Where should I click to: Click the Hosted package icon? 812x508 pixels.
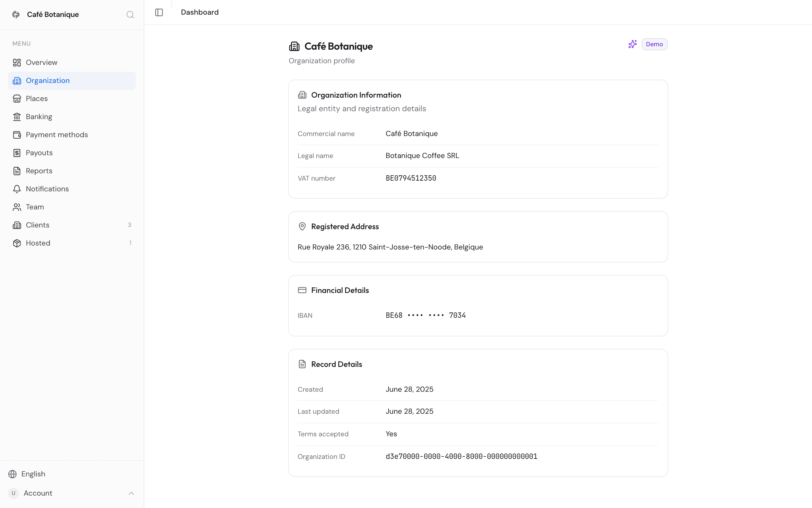(x=17, y=243)
